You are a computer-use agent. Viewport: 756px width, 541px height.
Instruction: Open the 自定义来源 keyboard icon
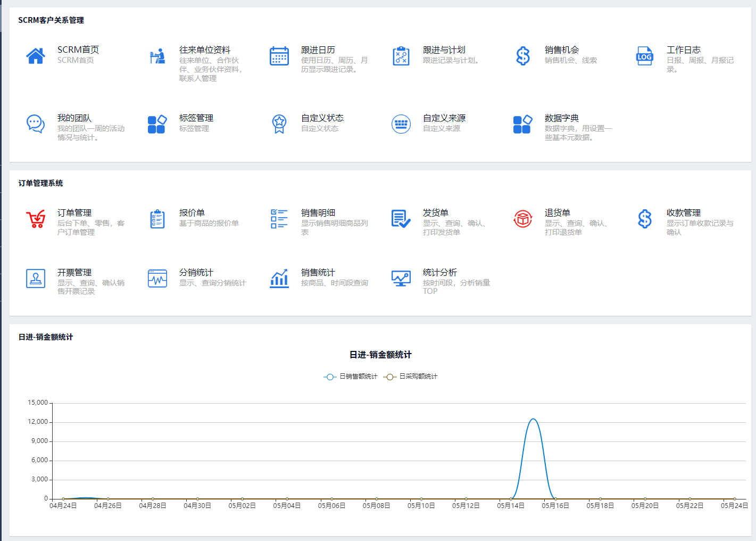tap(401, 124)
